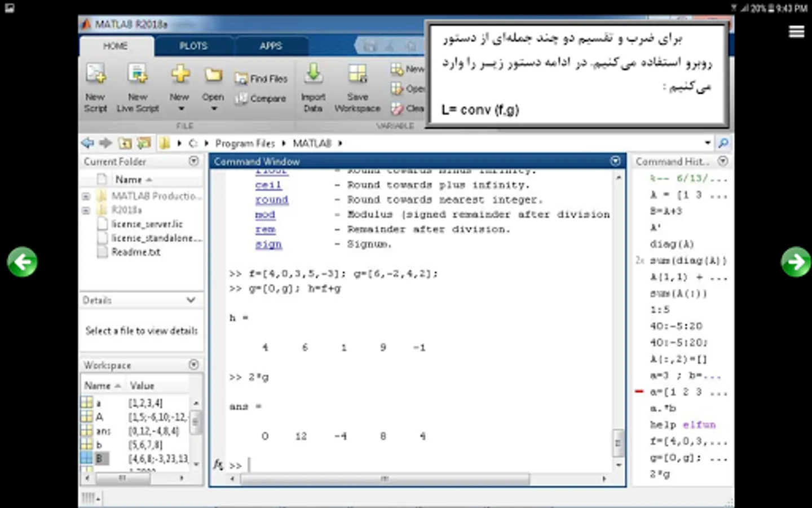
Task: Click the picture icon in the status bar
Action: point(9,8)
